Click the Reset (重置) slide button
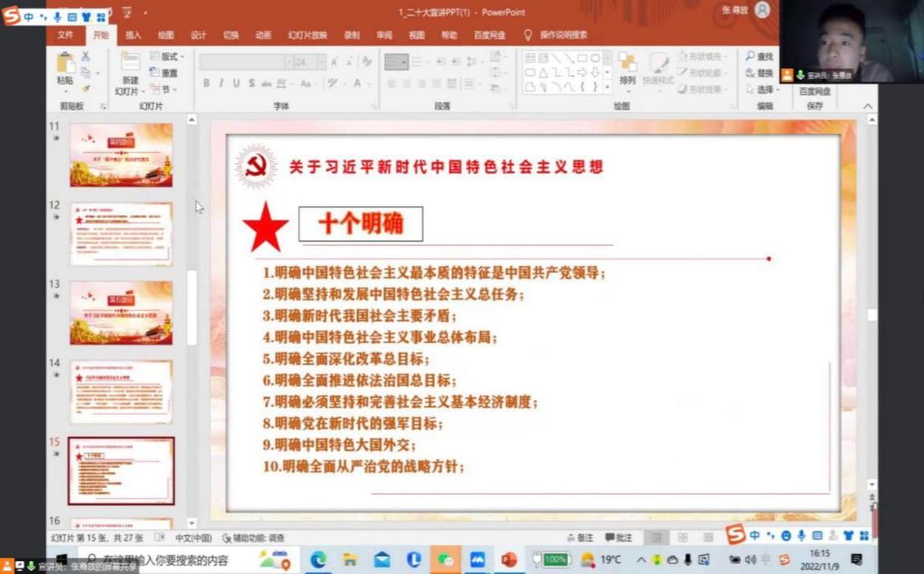The image size is (924, 574). [x=164, y=73]
